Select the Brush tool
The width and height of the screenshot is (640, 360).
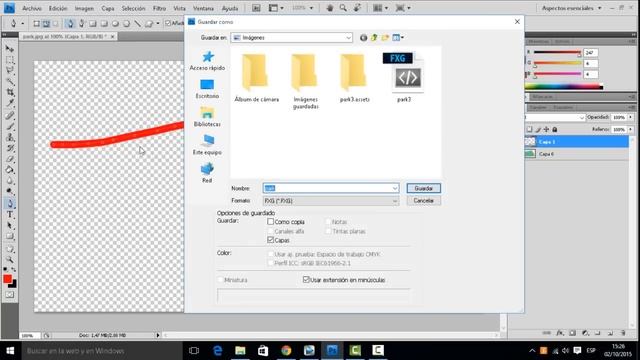(10, 127)
